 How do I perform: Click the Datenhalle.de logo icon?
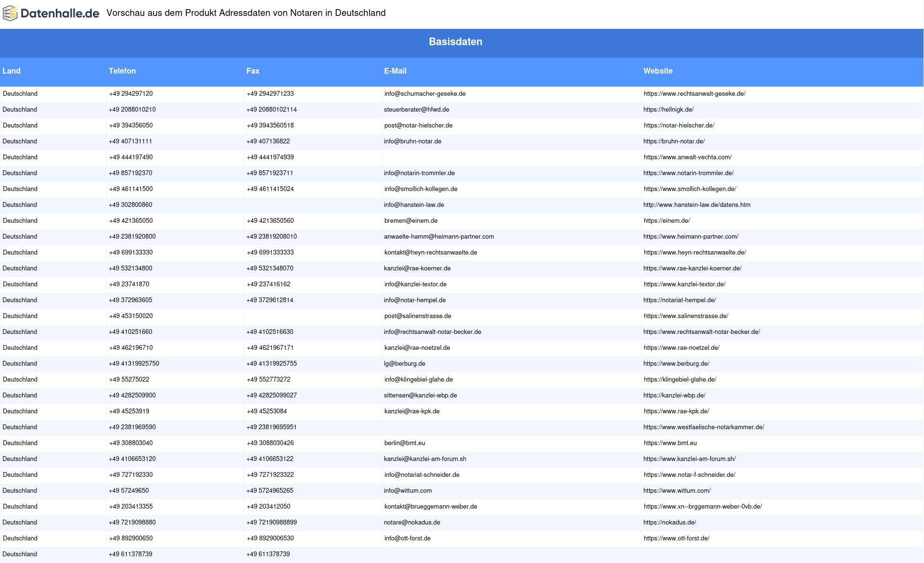coord(10,13)
